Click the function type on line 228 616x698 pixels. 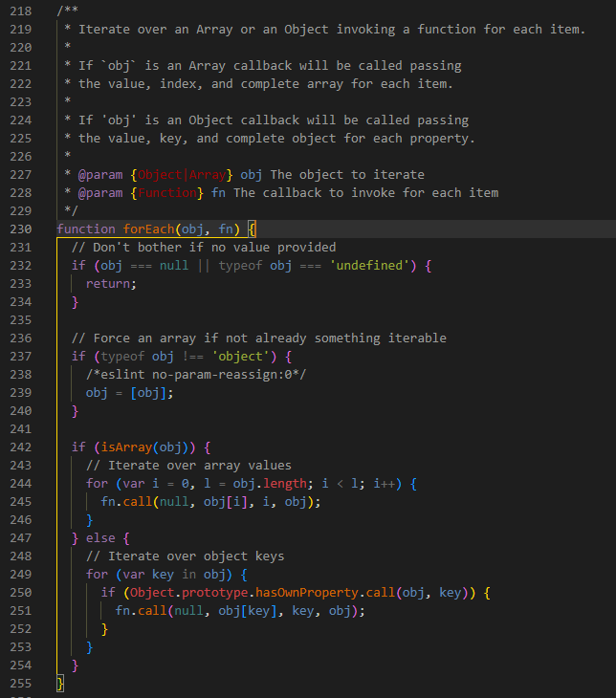[170, 193]
